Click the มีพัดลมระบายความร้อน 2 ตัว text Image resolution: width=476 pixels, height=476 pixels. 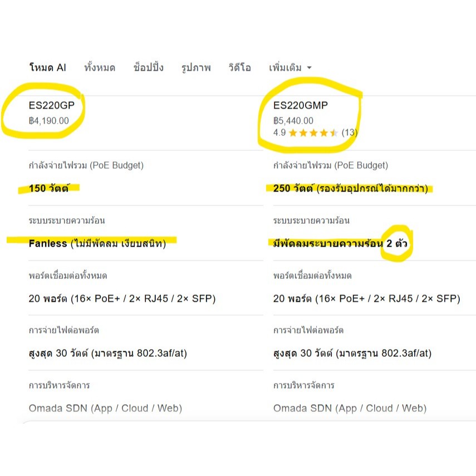(340, 243)
